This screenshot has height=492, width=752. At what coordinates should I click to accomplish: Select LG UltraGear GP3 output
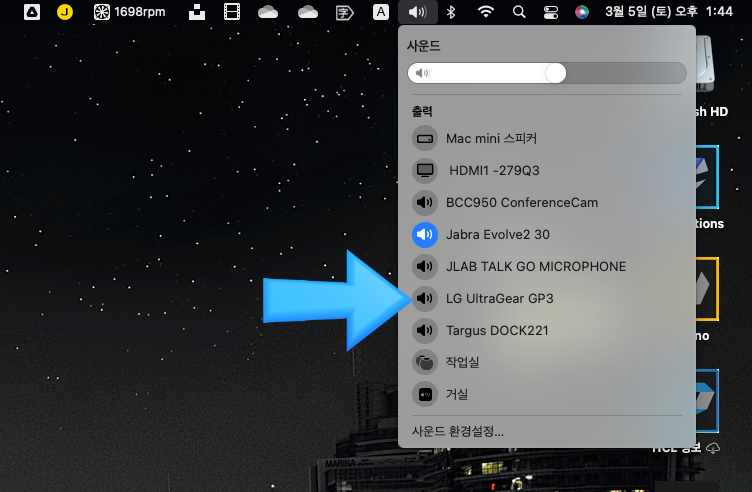547,298
